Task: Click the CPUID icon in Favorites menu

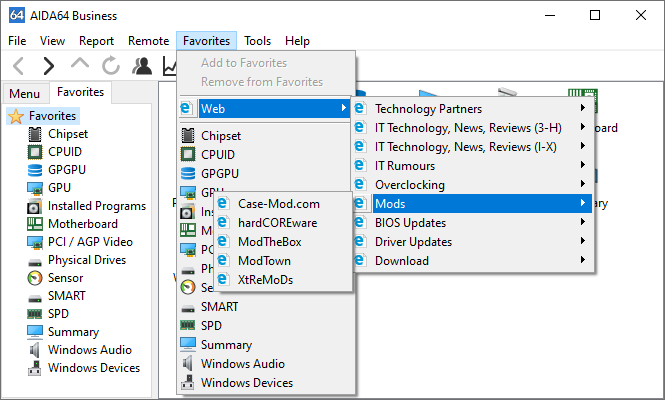Action: click(x=187, y=154)
